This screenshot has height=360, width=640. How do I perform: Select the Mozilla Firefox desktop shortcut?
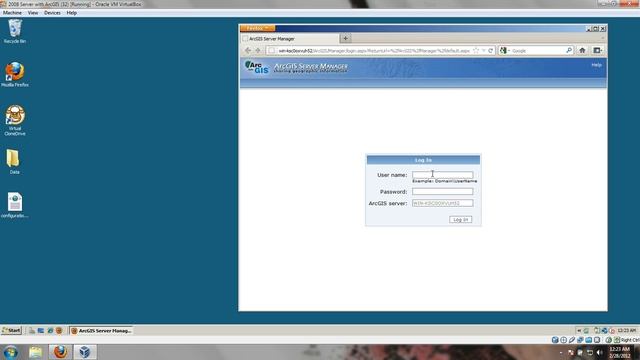(x=15, y=74)
